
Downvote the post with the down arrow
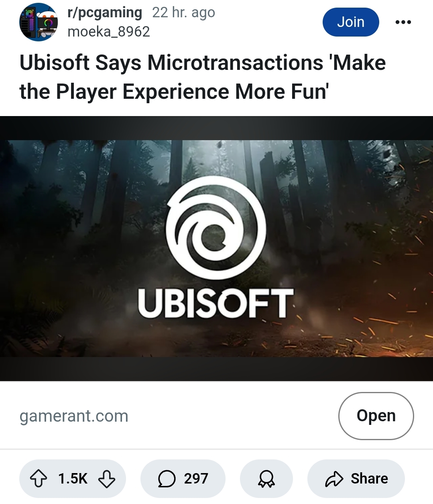(107, 479)
